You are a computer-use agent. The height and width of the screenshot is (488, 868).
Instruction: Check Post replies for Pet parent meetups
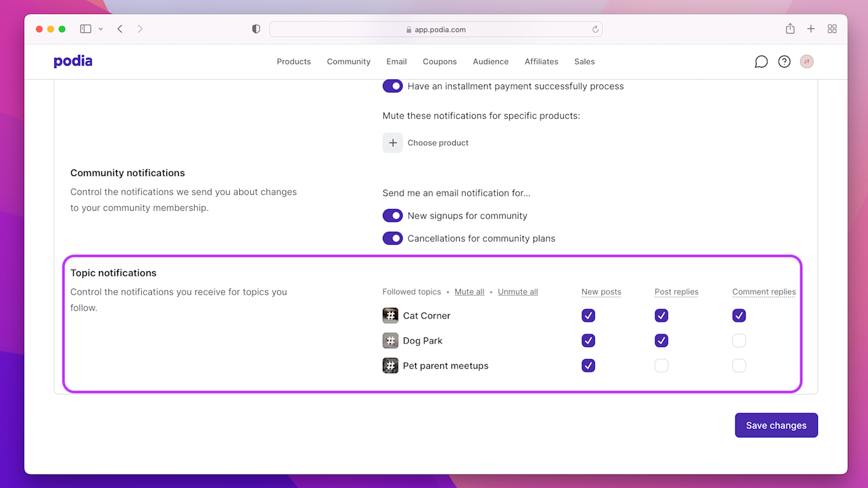tap(661, 366)
